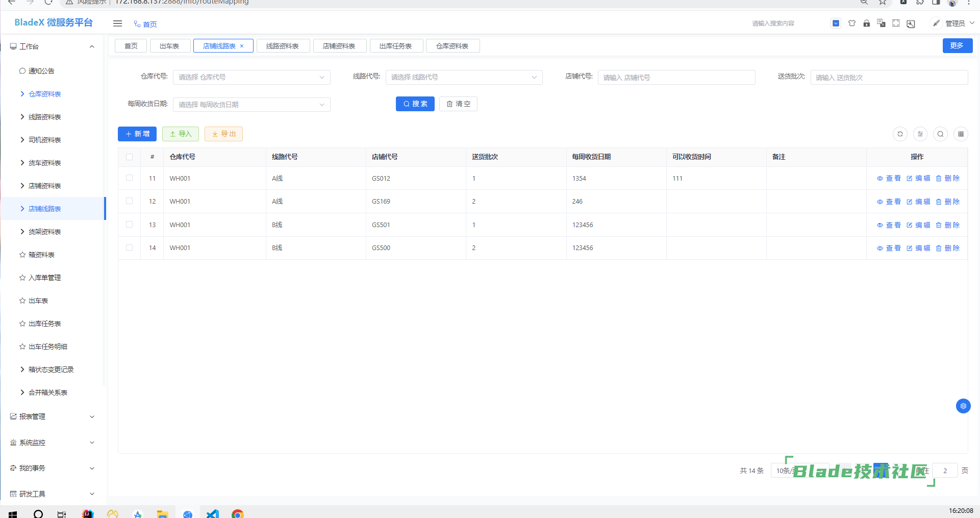The image size is (980, 518).
Task: Switch to 出车表 tab
Action: tap(170, 46)
